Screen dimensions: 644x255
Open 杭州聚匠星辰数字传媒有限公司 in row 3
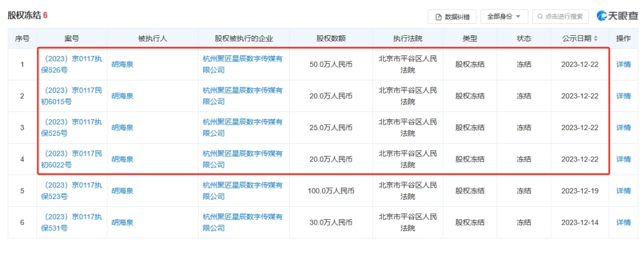coord(243,128)
